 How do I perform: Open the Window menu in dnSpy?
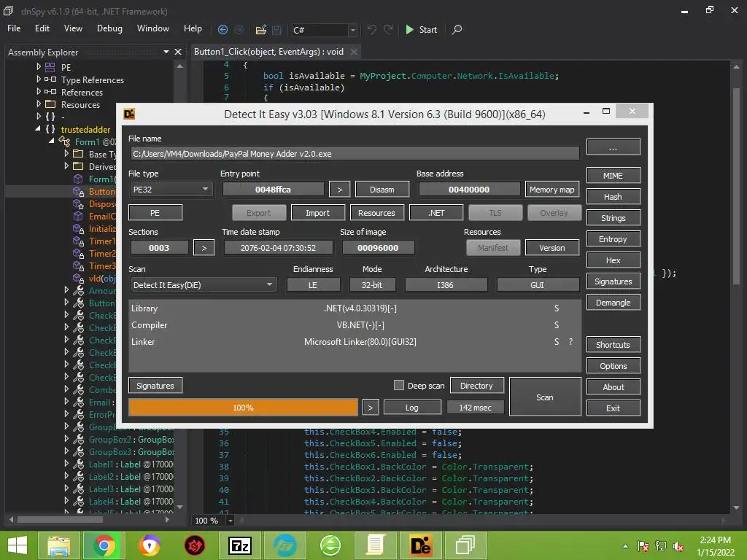point(153,28)
